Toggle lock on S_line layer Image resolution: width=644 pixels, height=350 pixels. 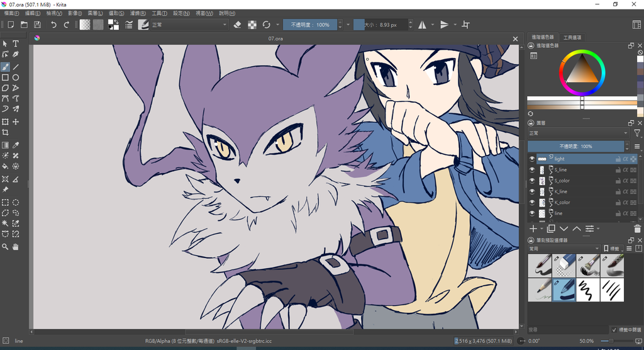[618, 169]
